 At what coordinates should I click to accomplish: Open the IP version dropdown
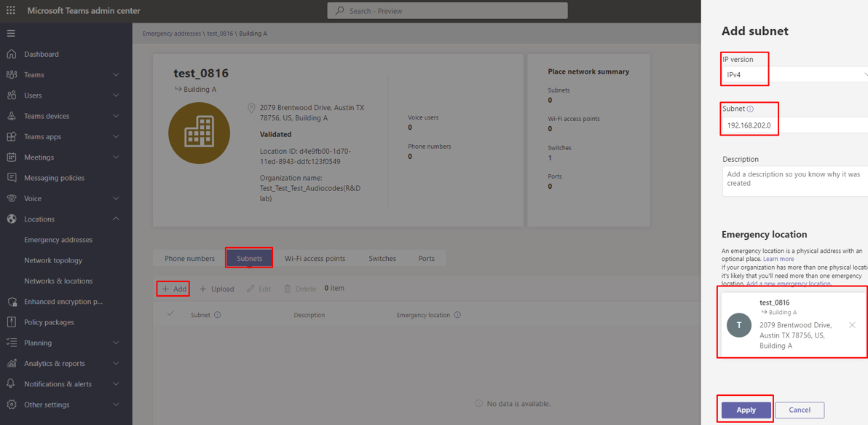tap(794, 75)
